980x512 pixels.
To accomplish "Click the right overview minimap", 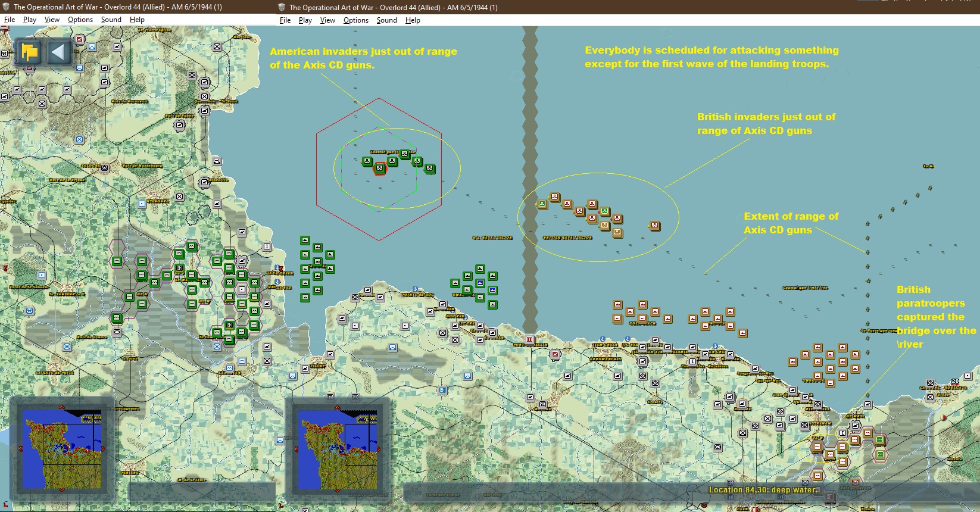I will pyautogui.click(x=338, y=449).
